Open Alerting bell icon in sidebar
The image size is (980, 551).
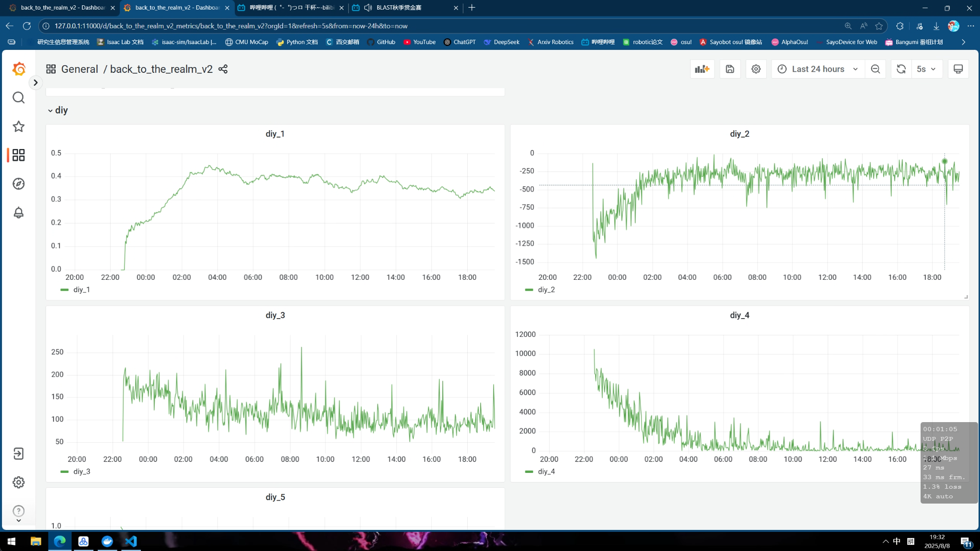click(x=18, y=213)
